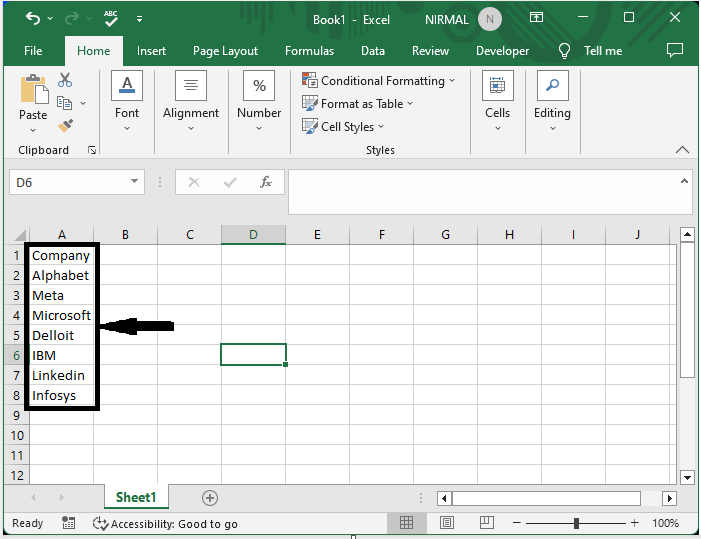This screenshot has width=701, height=539.
Task: Open Customize Quick Access Toolbar arrow
Action: [139, 19]
